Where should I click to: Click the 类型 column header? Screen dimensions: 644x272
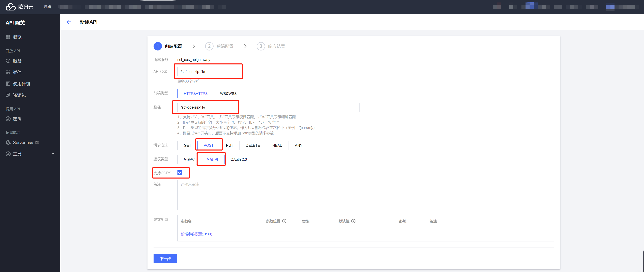(306, 221)
